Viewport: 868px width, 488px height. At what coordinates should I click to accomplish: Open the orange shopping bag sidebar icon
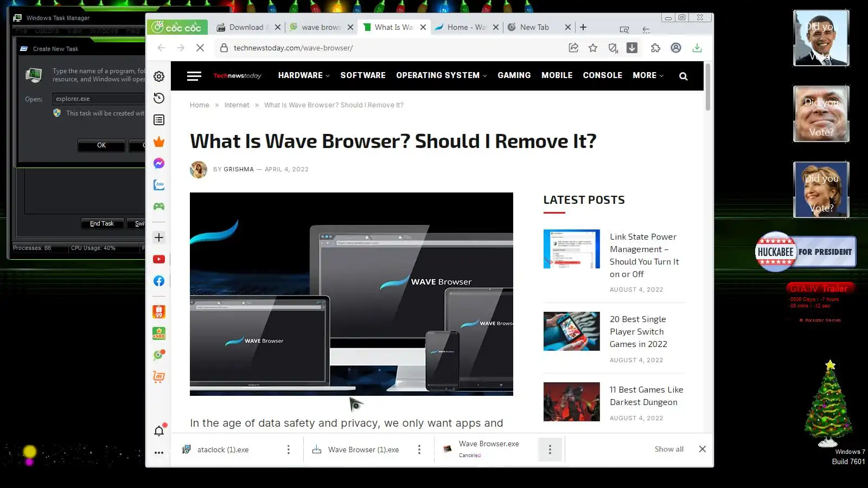tap(159, 312)
